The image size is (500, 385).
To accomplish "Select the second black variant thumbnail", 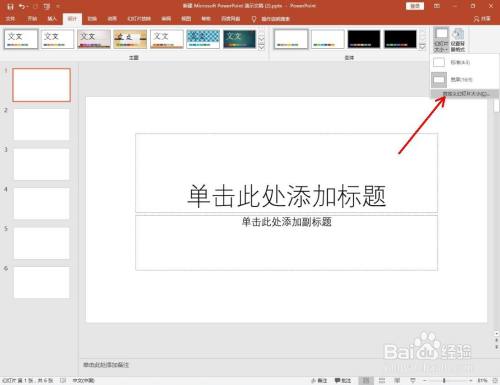I will (400, 39).
